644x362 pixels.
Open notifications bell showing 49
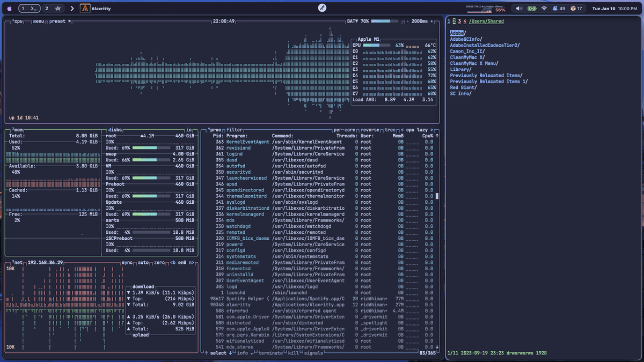coord(559,9)
